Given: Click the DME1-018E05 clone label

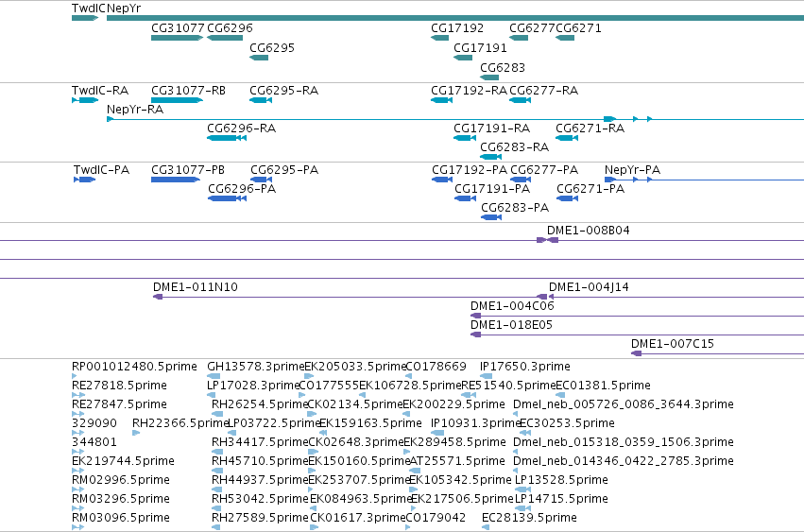Looking at the screenshot, I should coord(512,325).
